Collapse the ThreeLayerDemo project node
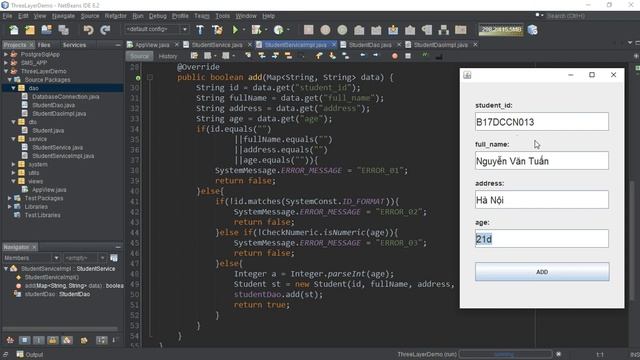 pyautogui.click(x=6, y=71)
